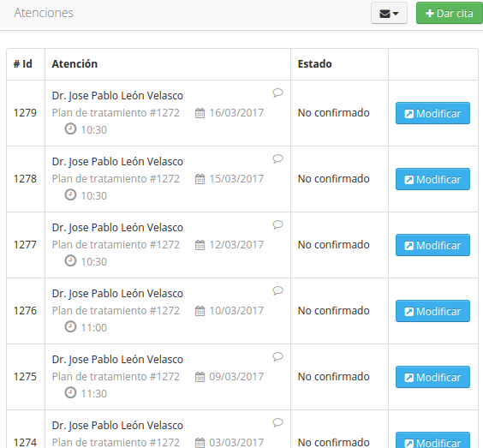Modify appointment 1276
This screenshot has width=483, height=448.
click(432, 311)
